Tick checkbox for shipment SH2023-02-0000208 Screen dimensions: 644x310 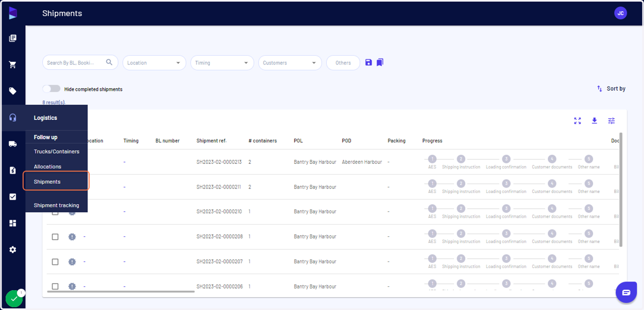coord(55,237)
